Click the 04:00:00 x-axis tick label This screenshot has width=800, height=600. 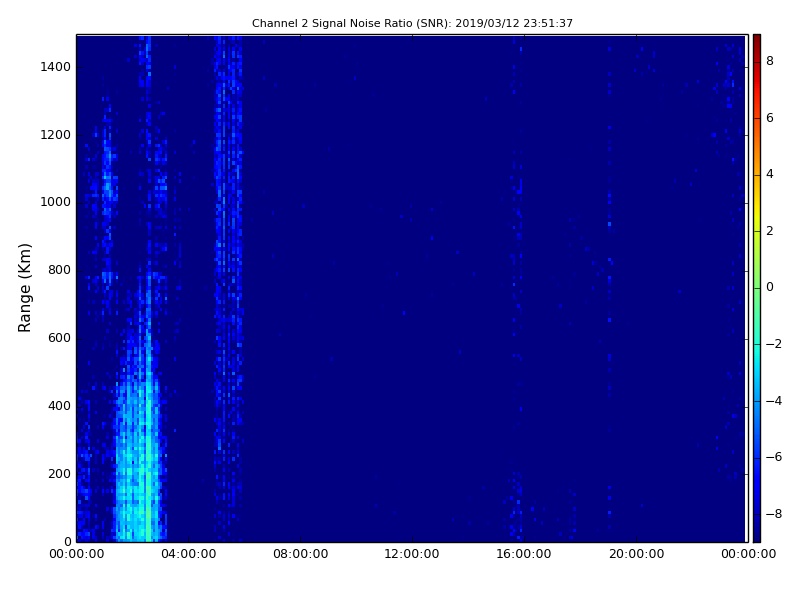click(x=189, y=554)
